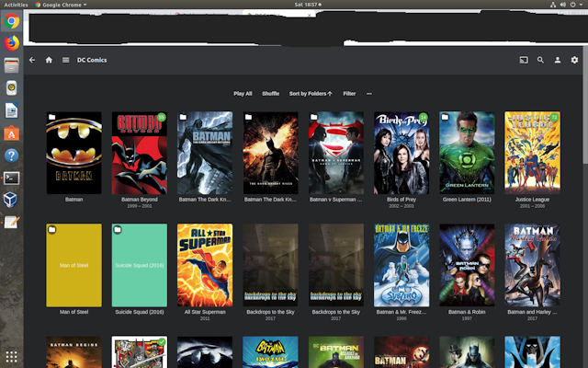The width and height of the screenshot is (588, 368).
Task: Click the Shuffle button
Action: coord(270,94)
